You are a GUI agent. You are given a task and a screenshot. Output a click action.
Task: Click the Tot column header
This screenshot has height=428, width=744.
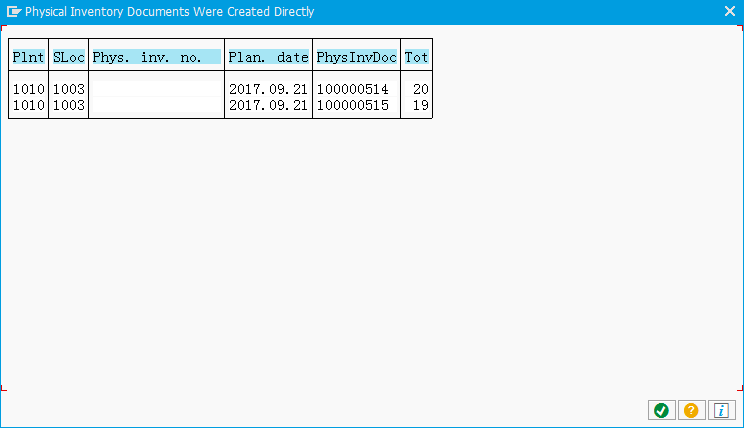tap(417, 57)
